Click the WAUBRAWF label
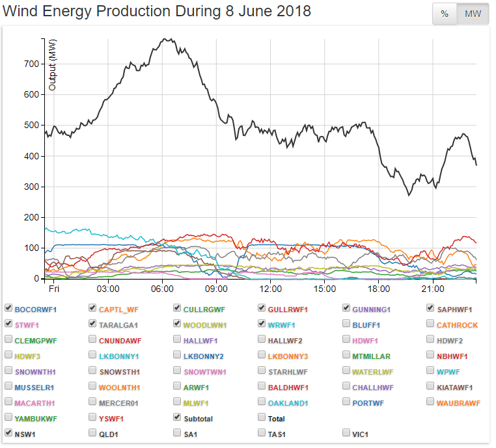Image resolution: width=496 pixels, height=448 pixels. click(458, 403)
